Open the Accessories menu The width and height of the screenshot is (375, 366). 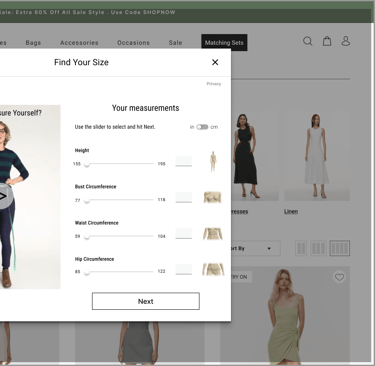click(79, 43)
